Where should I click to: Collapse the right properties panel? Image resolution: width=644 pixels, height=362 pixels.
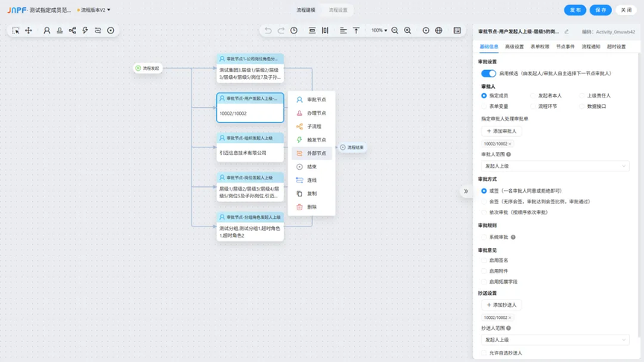point(466,191)
